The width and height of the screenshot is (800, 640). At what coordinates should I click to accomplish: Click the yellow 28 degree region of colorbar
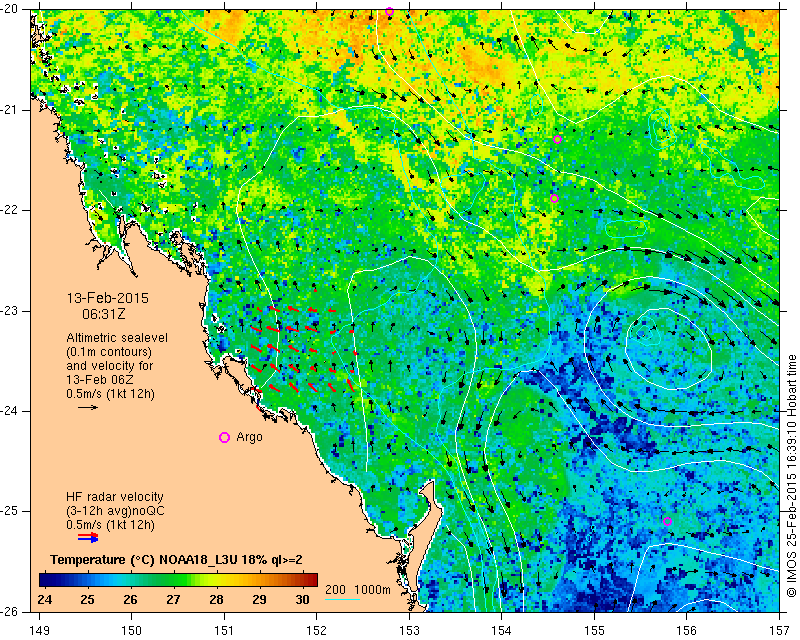[x=216, y=580]
